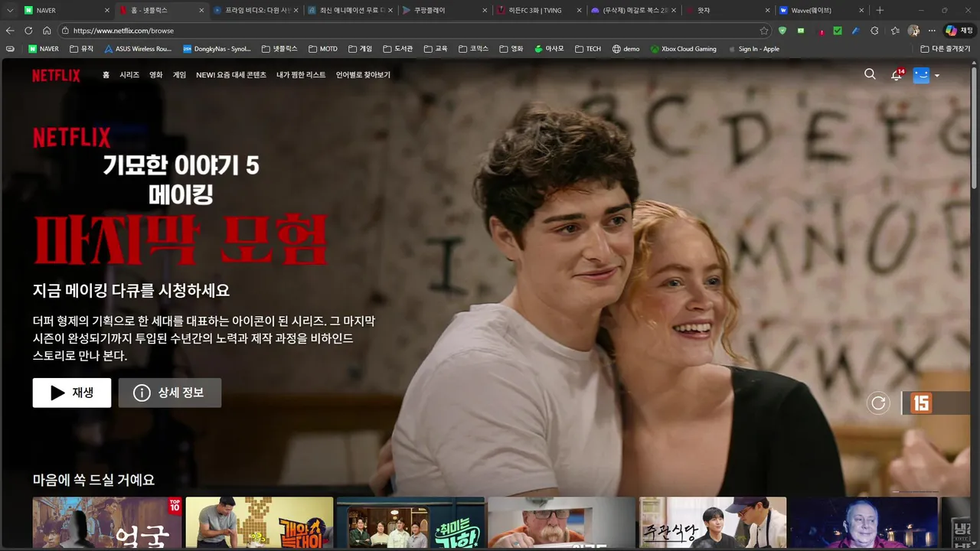Click the netflix.com/browse address bar

[x=413, y=31]
